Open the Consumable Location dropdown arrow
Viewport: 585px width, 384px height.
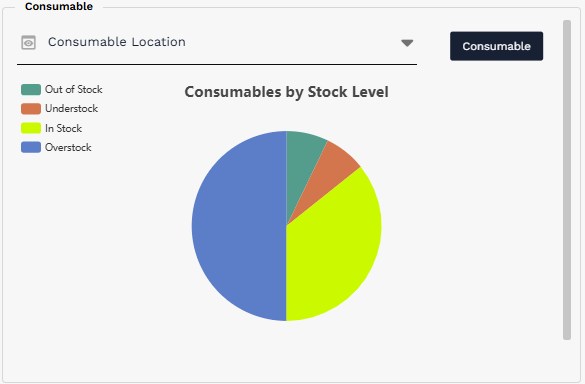pyautogui.click(x=407, y=43)
